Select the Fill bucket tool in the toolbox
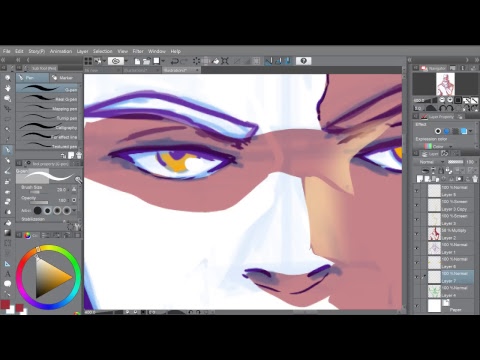 pyautogui.click(x=7, y=223)
